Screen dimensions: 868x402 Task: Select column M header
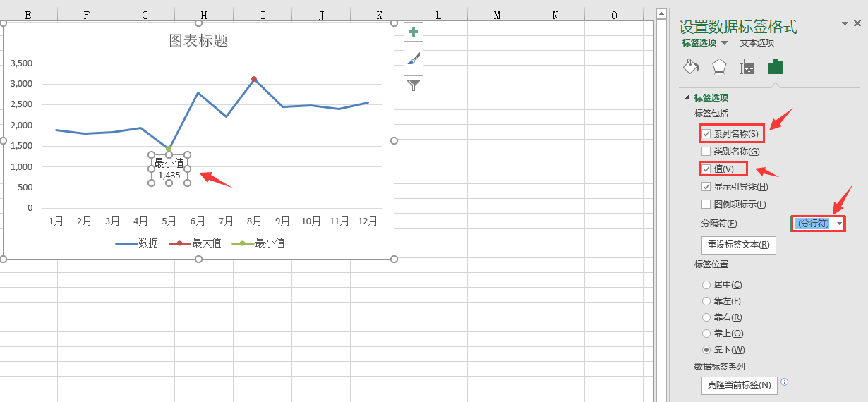[497, 15]
